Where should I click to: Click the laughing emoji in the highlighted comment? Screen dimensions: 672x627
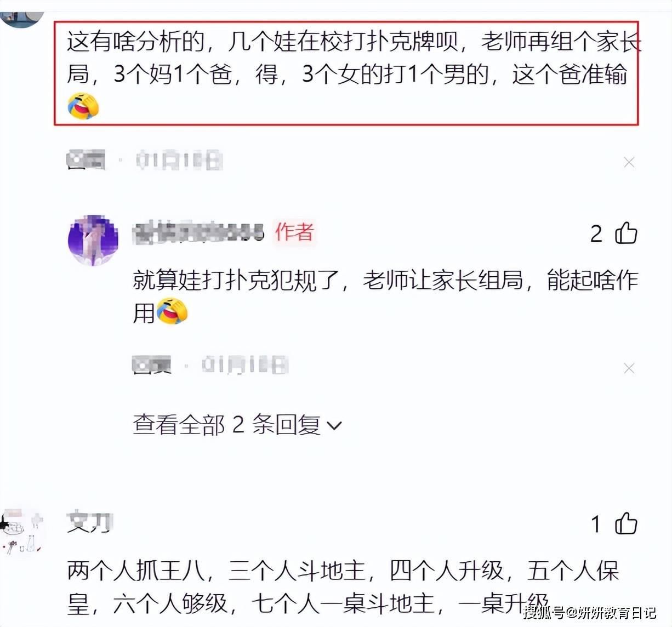[83, 106]
